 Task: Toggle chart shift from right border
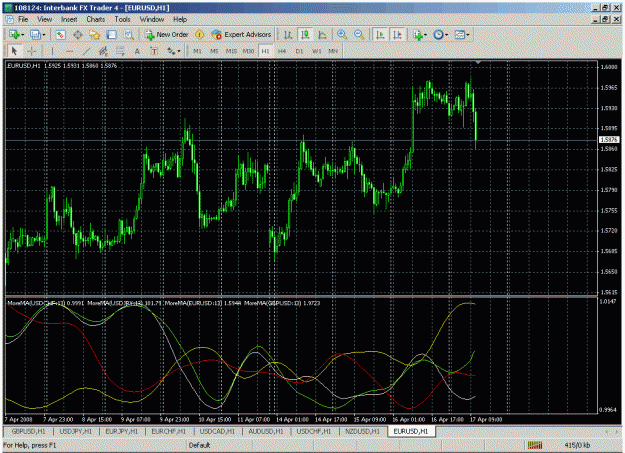tap(398, 35)
